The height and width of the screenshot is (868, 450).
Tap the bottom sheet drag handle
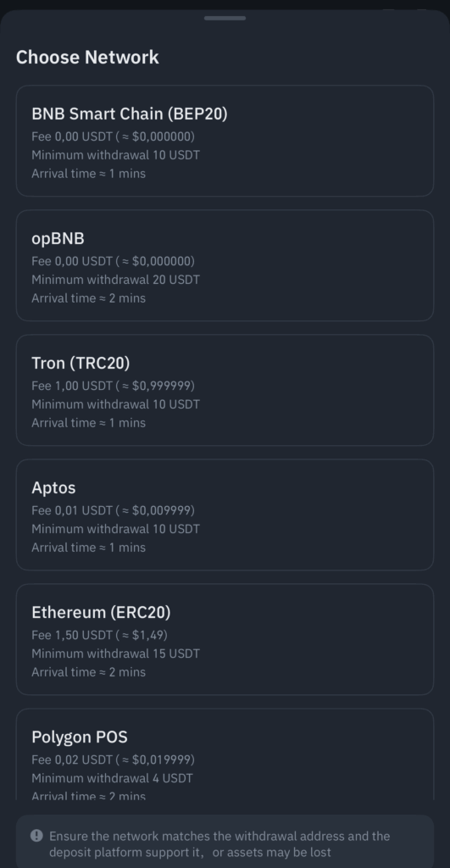(225, 19)
